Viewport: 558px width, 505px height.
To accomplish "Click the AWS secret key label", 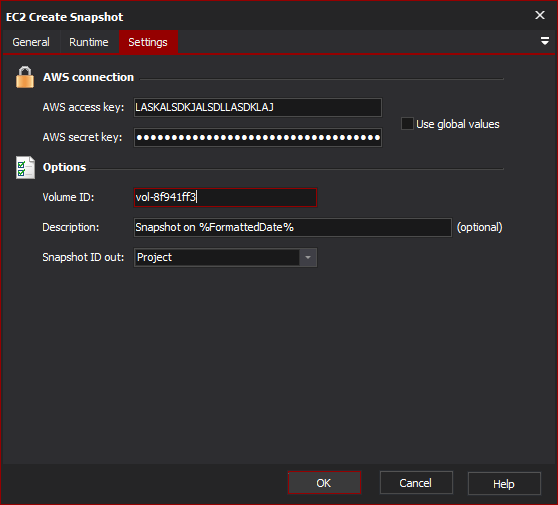I will tap(83, 137).
